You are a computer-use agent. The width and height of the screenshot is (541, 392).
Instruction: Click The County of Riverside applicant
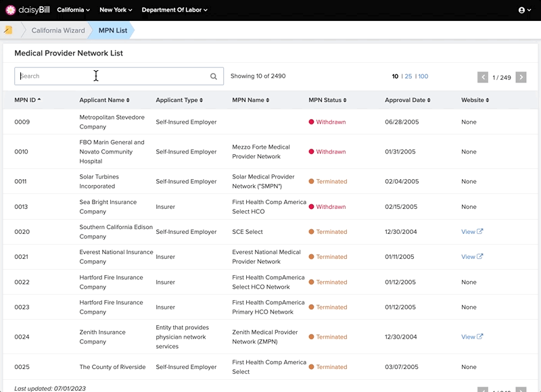pyautogui.click(x=112, y=367)
